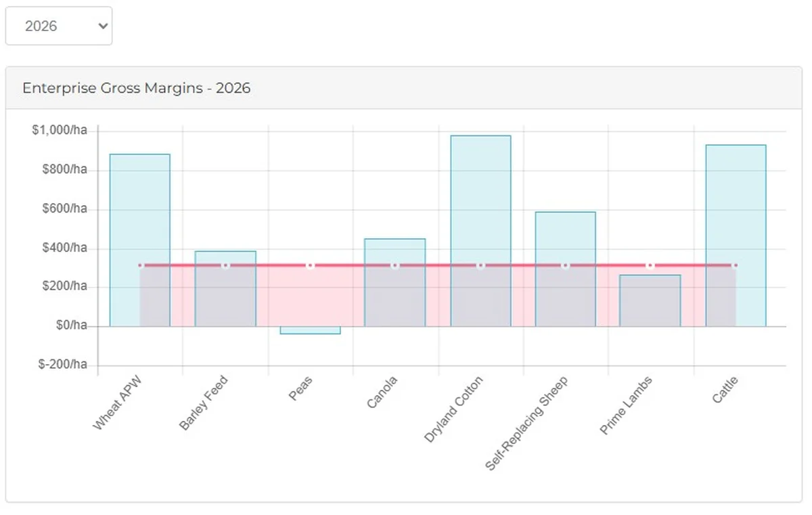This screenshot has width=812, height=515.
Task: Click the Dryland Cotton bar
Action: click(480, 230)
